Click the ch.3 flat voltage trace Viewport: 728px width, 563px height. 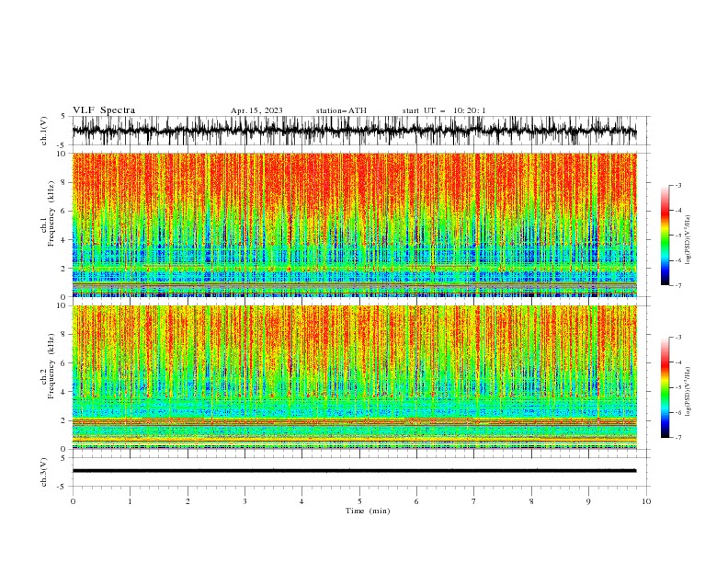tap(354, 471)
